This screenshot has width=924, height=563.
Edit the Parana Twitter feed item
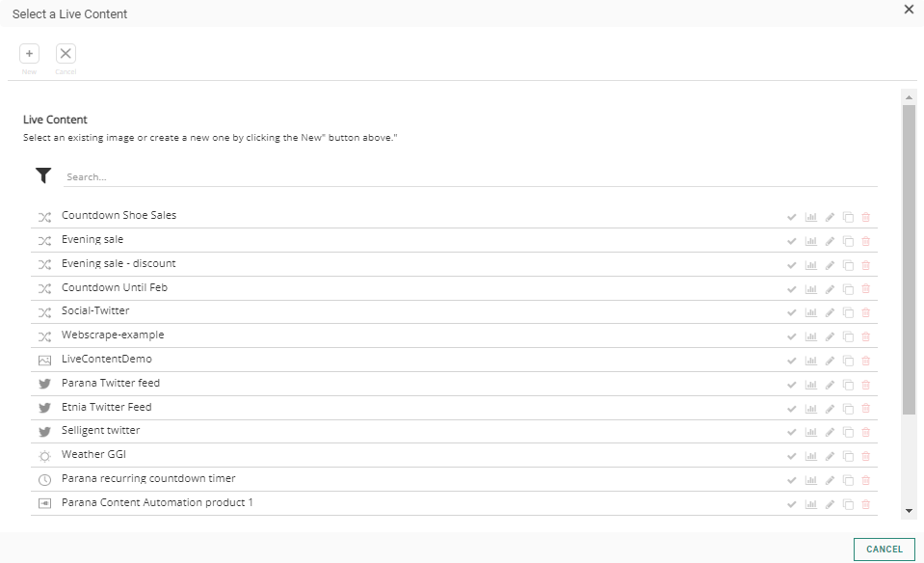coord(830,385)
